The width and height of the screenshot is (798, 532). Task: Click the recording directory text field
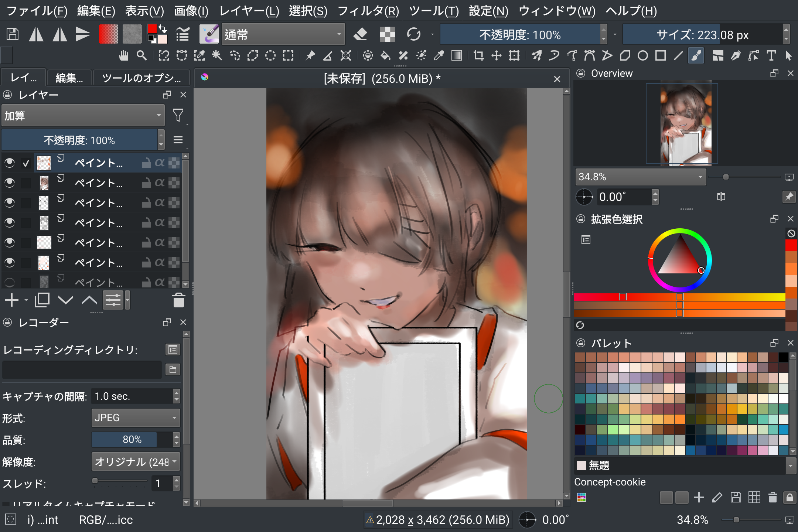pos(82,369)
